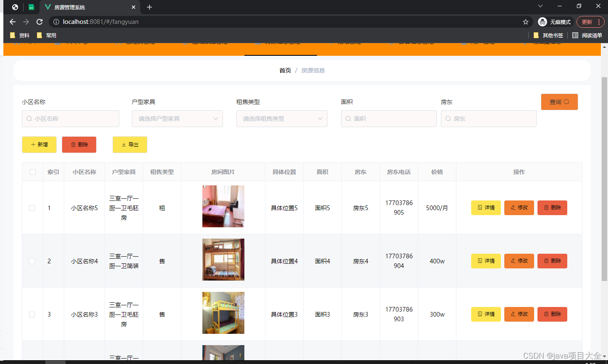Click the 房东3 cell
The height and width of the screenshot is (364, 608).
coord(361,315)
